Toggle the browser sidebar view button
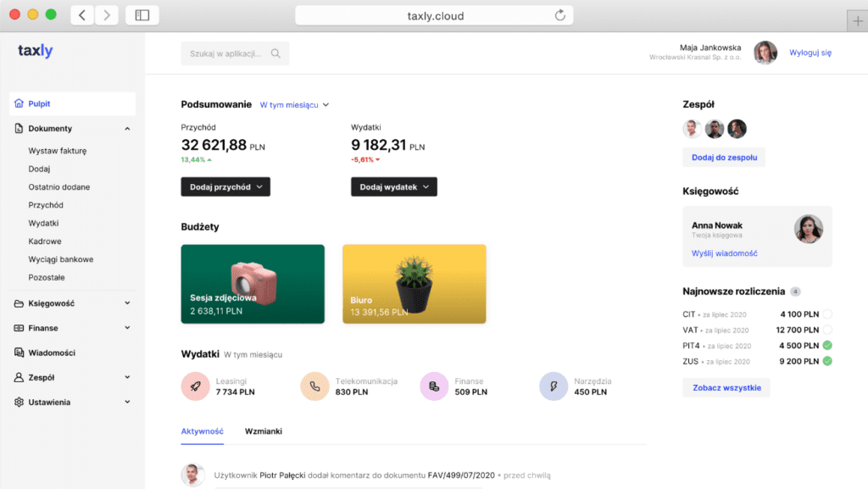 142,15
